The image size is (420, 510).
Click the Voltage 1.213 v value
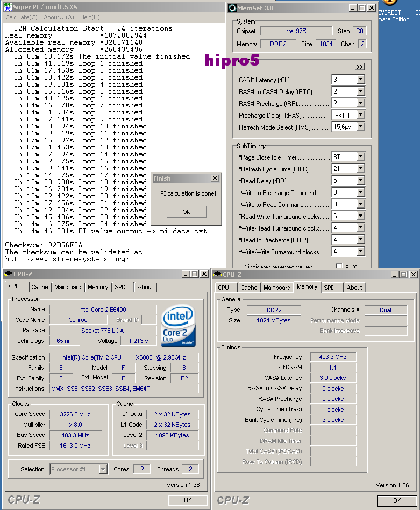point(138,341)
